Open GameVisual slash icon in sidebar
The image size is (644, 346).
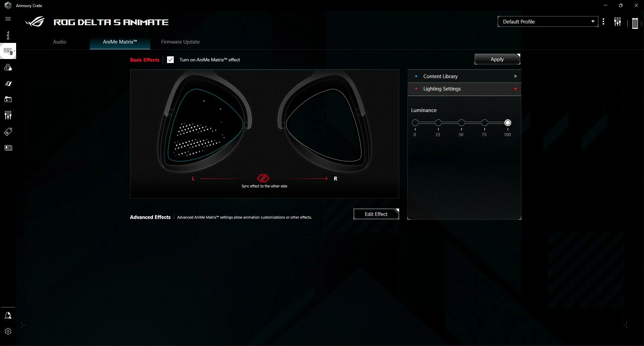coord(8,83)
